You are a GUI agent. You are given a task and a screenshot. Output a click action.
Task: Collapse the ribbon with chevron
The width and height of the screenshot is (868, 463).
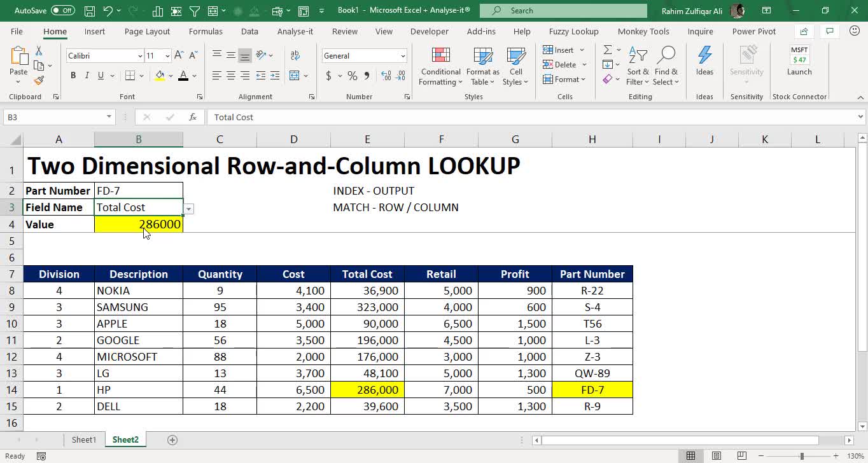(x=860, y=97)
